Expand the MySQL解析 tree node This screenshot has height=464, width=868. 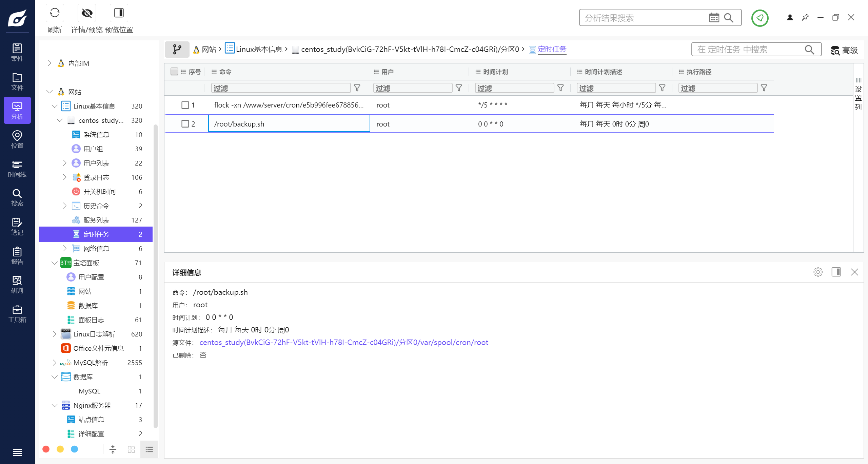click(x=55, y=363)
